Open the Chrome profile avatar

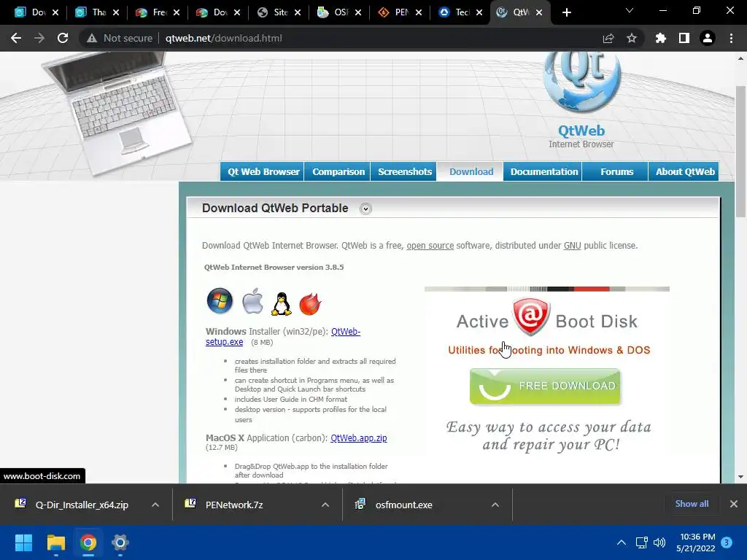click(708, 38)
